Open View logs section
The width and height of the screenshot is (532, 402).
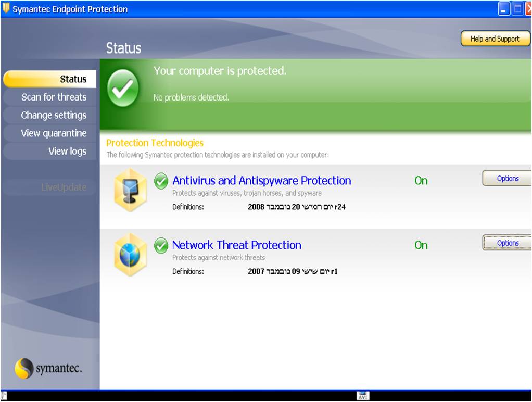pyautogui.click(x=50, y=151)
